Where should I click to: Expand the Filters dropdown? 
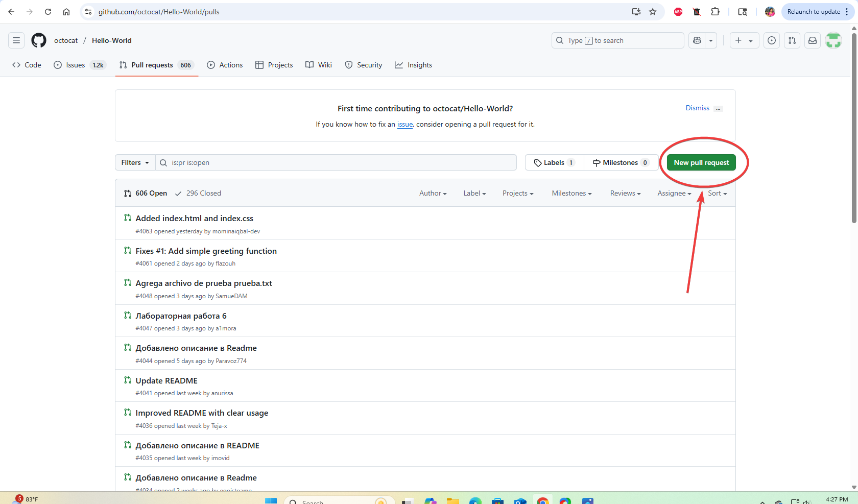point(135,162)
